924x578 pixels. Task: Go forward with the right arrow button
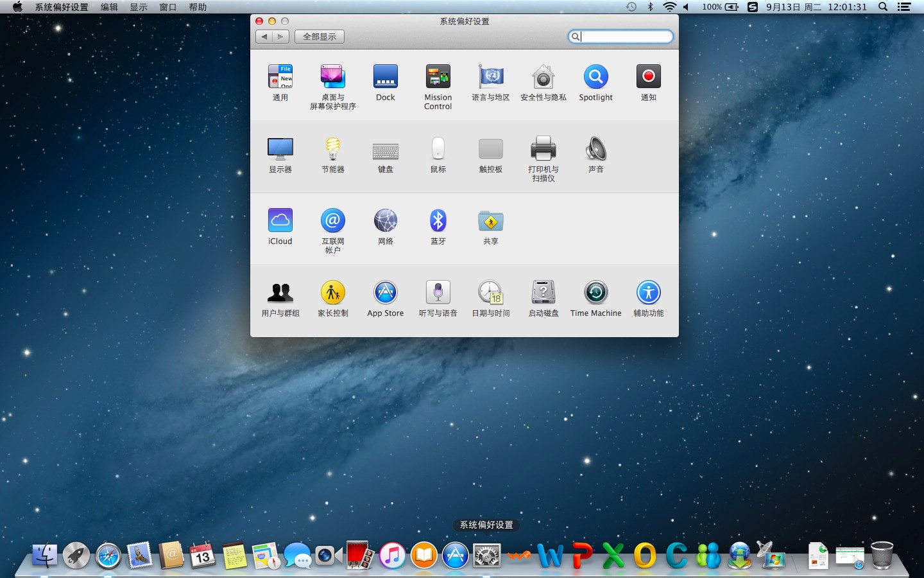280,37
